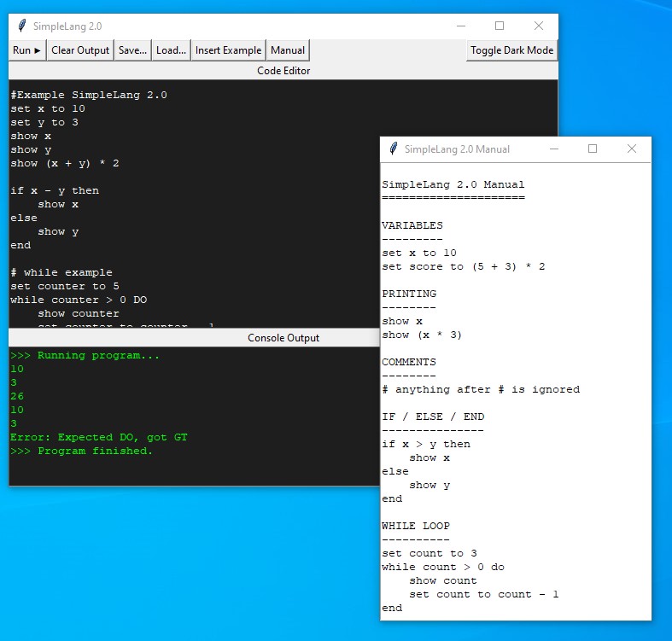Click 'set score to (5 + 3) * 2' in manual
Image resolution: width=672 pixels, height=641 pixels.
click(x=464, y=266)
